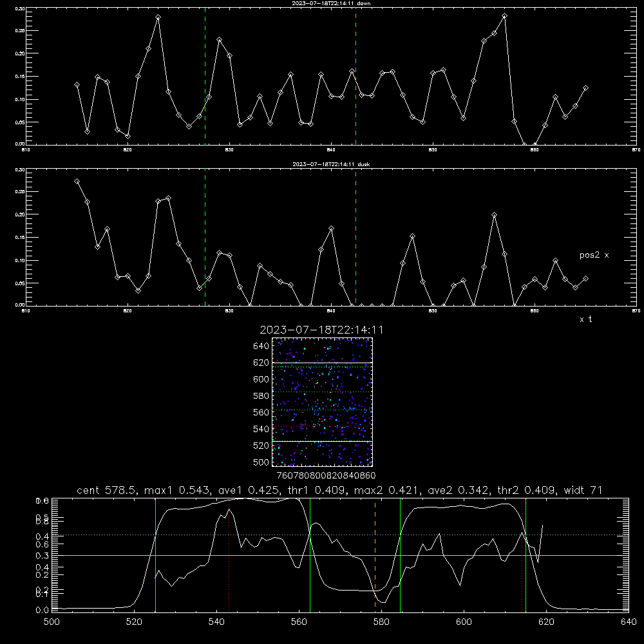The width and height of the screenshot is (644, 644).
Task: Click the dusk plot peak marker near x=856
Action: tap(494, 215)
